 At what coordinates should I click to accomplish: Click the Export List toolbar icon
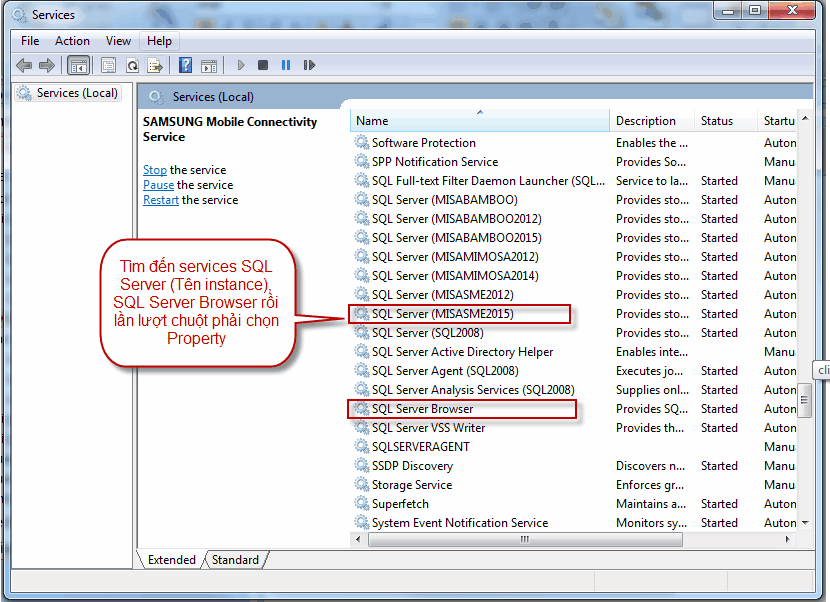tap(155, 66)
